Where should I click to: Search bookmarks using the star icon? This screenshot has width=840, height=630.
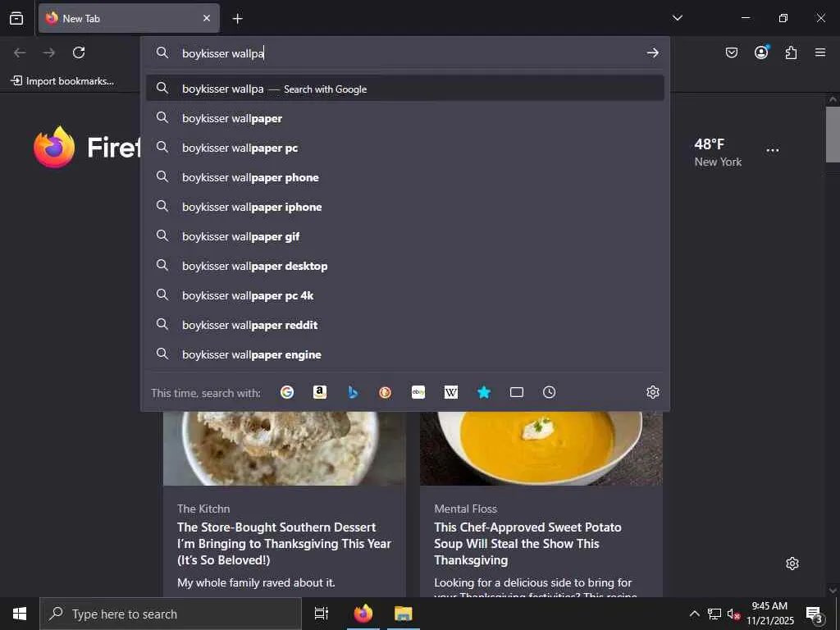click(x=484, y=392)
